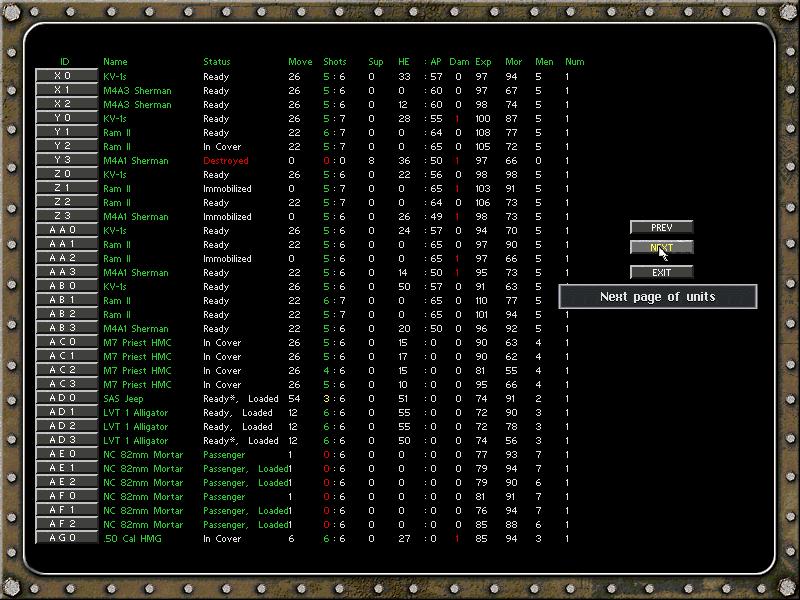Viewport: 800px width, 600px height.
Task: Click the Name column header
Action: (x=115, y=62)
